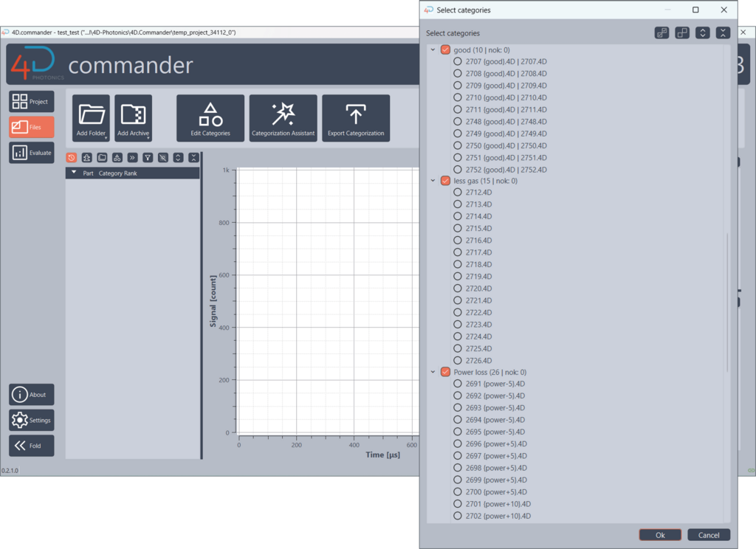The image size is (756, 549).
Task: Click the small folder icon in the file list toolbar
Action: pos(102,158)
